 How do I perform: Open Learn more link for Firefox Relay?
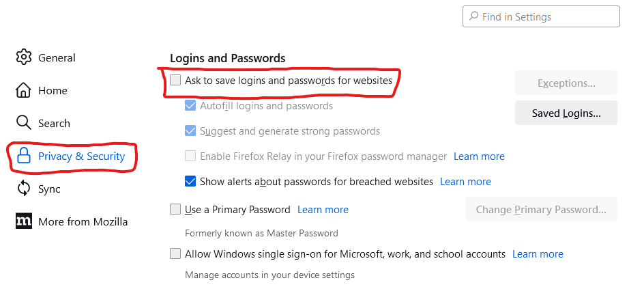[479, 156]
